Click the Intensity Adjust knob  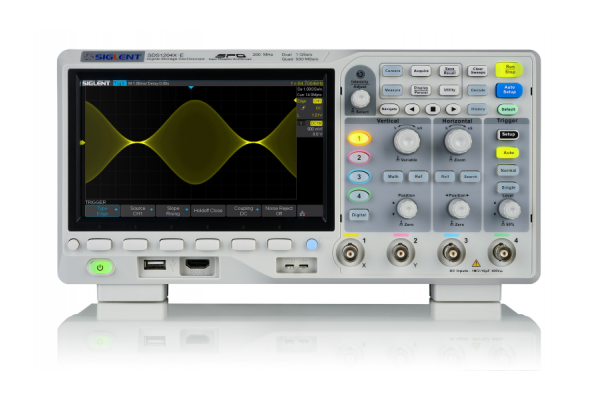point(360,99)
